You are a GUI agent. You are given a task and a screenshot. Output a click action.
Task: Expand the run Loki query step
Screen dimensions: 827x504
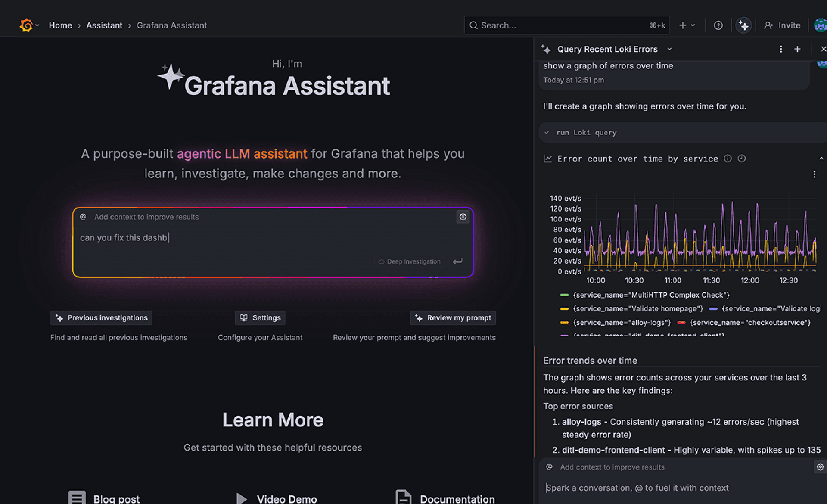point(683,133)
